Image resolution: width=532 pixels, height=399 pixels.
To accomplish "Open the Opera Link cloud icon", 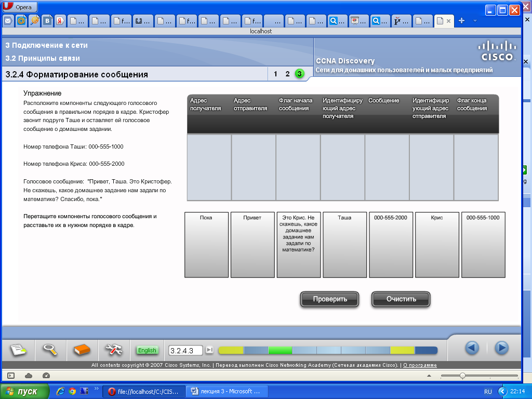I will [x=29, y=376].
